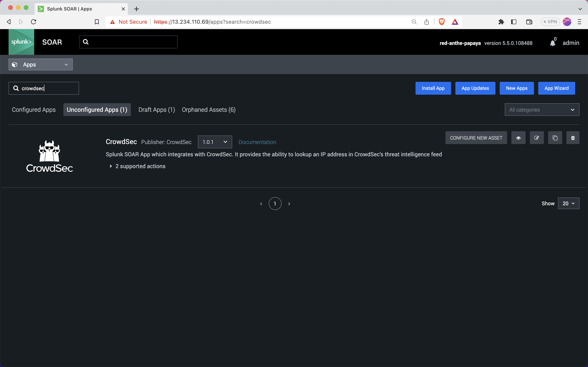Bookmark this page with bookmark icon

[97, 22]
